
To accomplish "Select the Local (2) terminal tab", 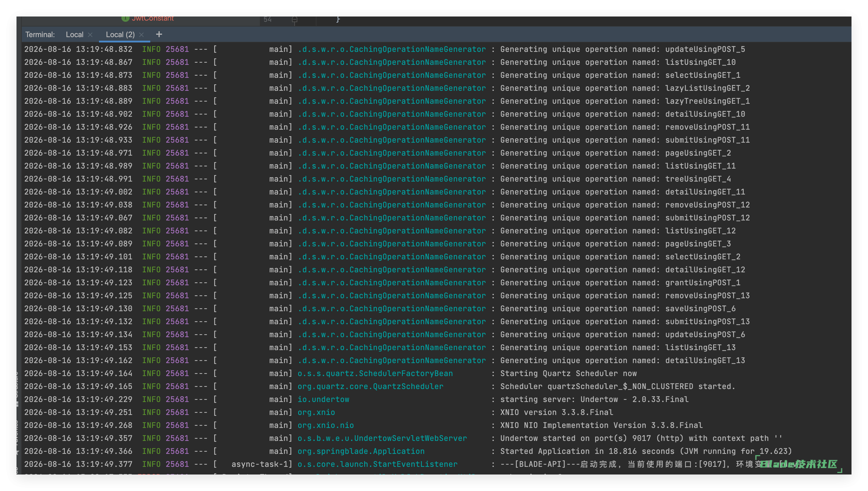I will click(x=120, y=34).
